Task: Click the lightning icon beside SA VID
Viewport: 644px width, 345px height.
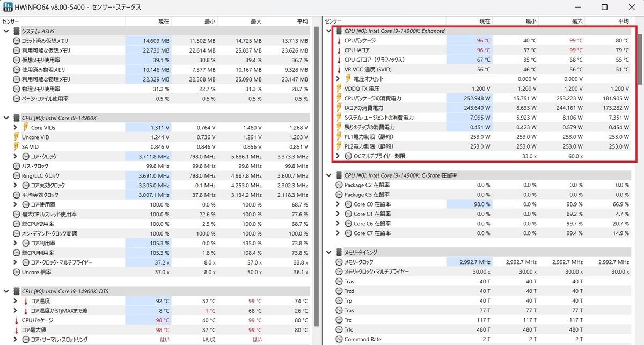Action: (x=17, y=147)
